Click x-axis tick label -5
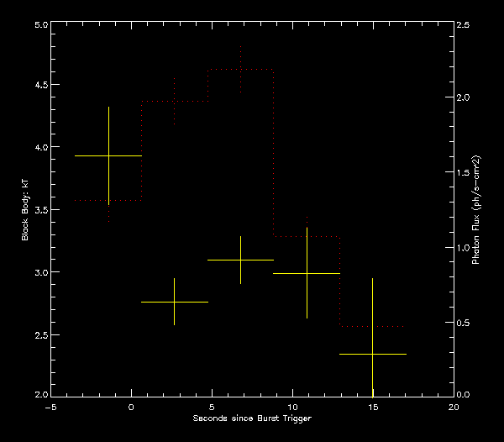 point(50,406)
